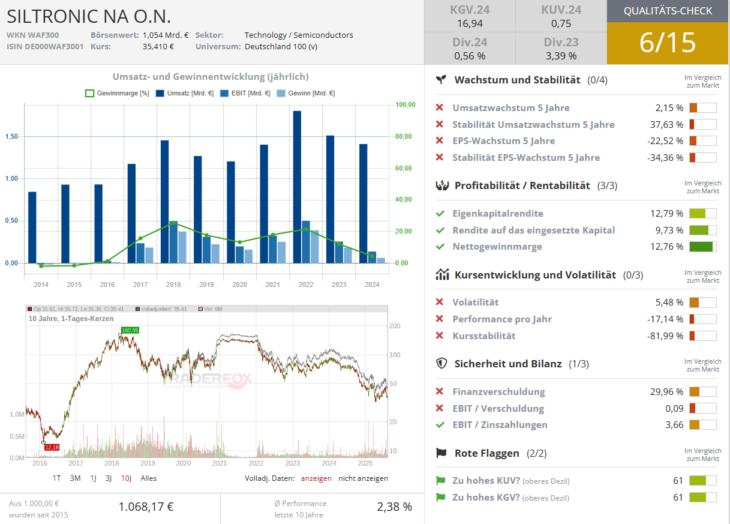Click the Div.23 value 3,39 %
This screenshot has height=524, width=730.
pyautogui.click(x=561, y=56)
